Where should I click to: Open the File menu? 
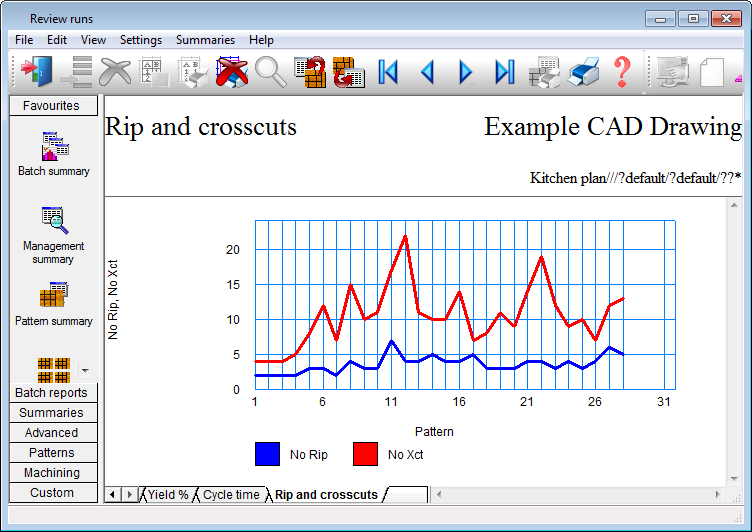[x=24, y=40]
